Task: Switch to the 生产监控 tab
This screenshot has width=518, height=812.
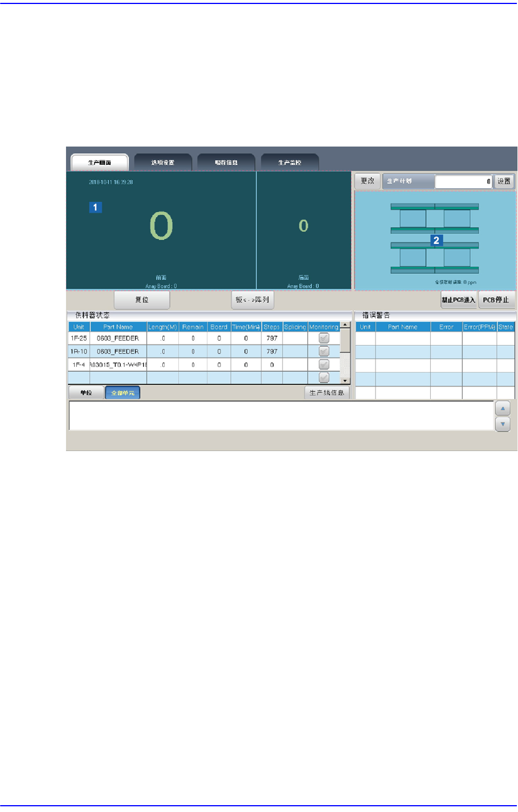Action: coord(289,163)
